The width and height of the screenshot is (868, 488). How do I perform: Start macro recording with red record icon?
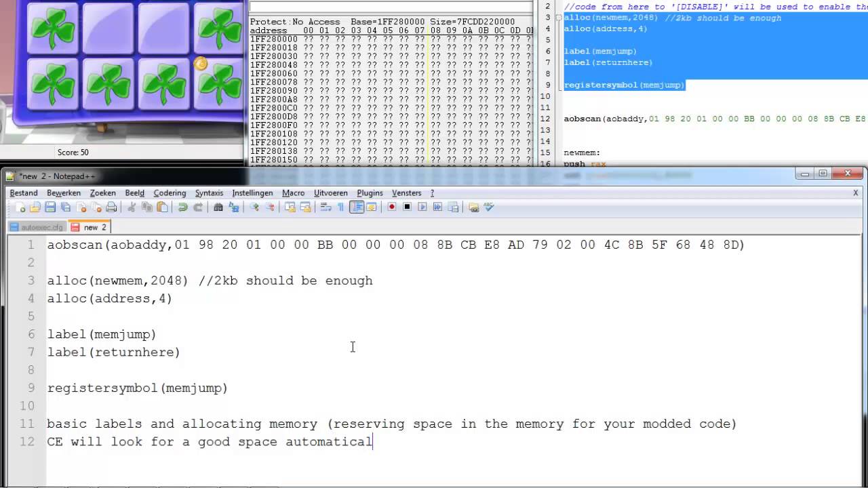[391, 207]
